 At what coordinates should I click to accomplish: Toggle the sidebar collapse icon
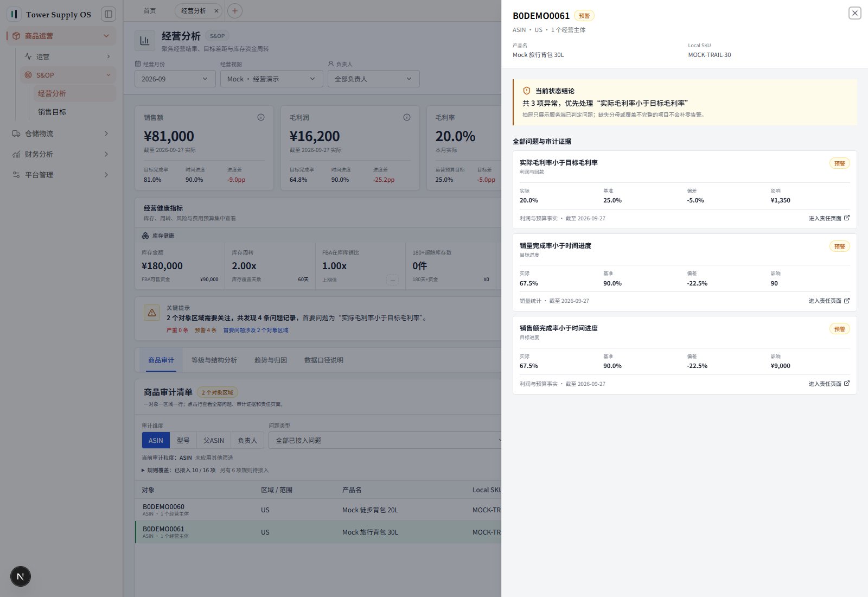pos(108,14)
